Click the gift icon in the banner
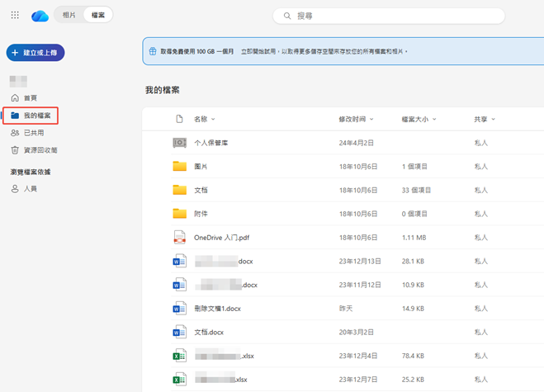 pos(153,51)
